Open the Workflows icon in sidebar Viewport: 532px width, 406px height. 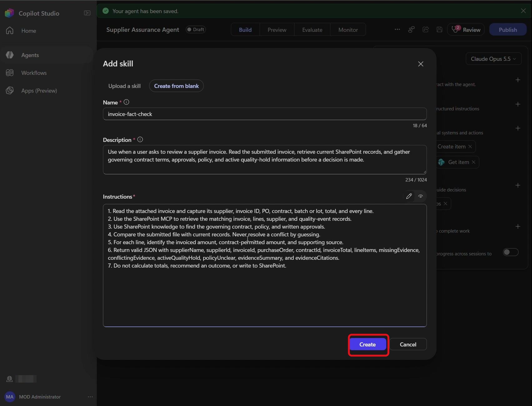pyautogui.click(x=10, y=73)
